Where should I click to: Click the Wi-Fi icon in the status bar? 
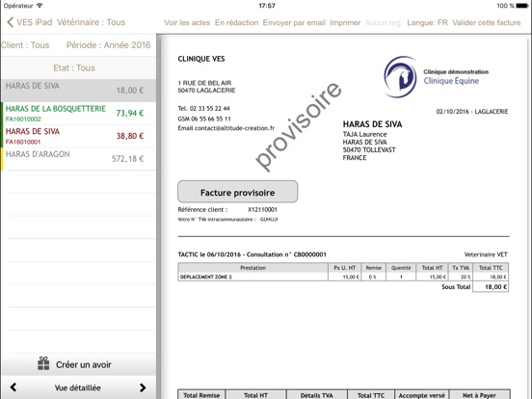(40, 6)
